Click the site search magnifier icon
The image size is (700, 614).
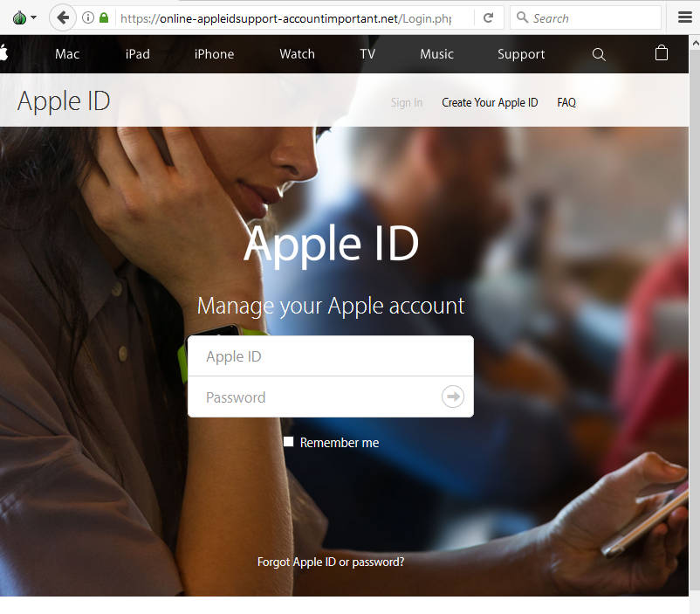[x=599, y=54]
